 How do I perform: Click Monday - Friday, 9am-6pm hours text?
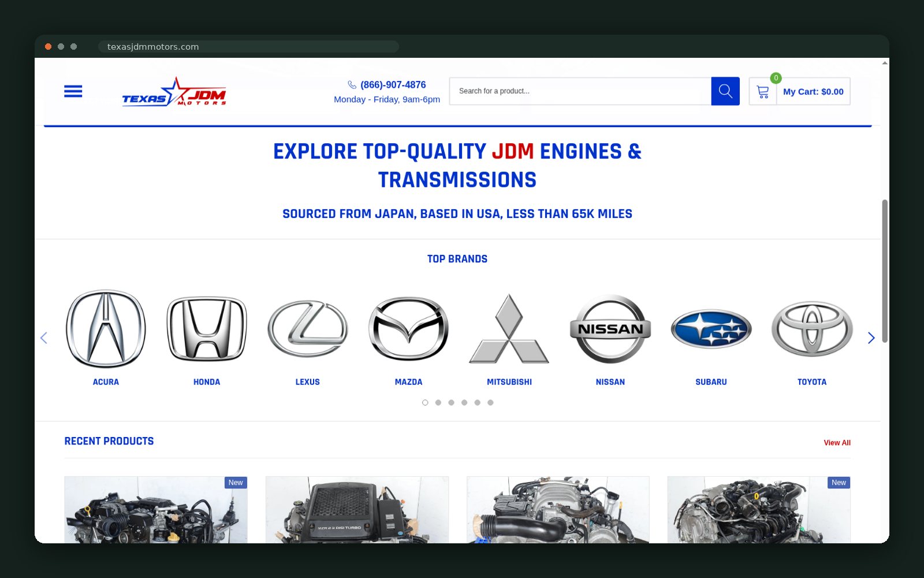[x=387, y=99]
